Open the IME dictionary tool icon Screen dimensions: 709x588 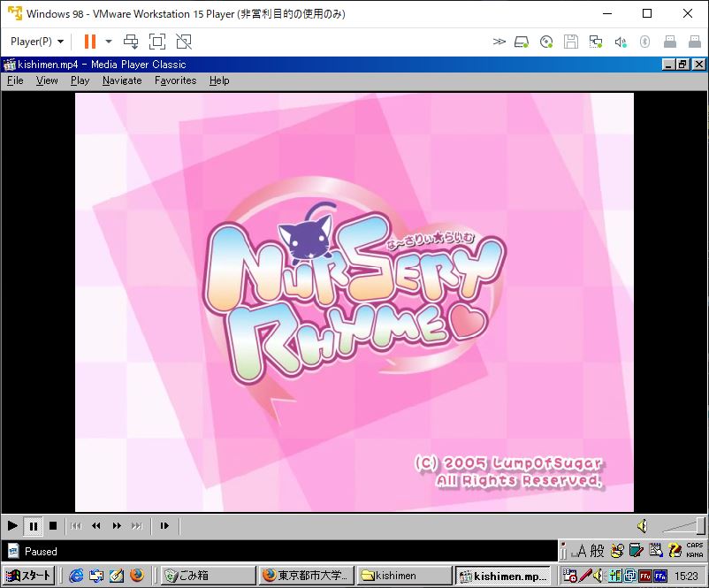637,551
